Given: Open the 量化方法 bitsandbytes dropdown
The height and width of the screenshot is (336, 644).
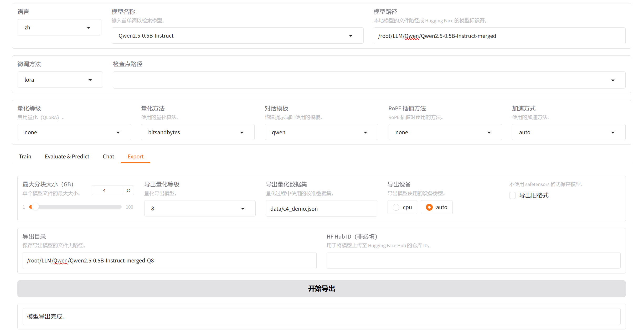Looking at the screenshot, I should [198, 132].
